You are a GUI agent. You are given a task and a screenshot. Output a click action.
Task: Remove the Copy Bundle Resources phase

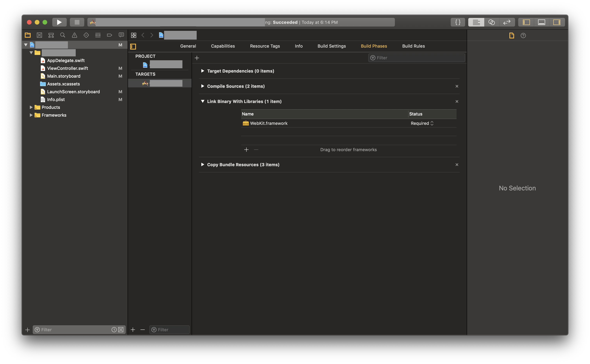(457, 165)
